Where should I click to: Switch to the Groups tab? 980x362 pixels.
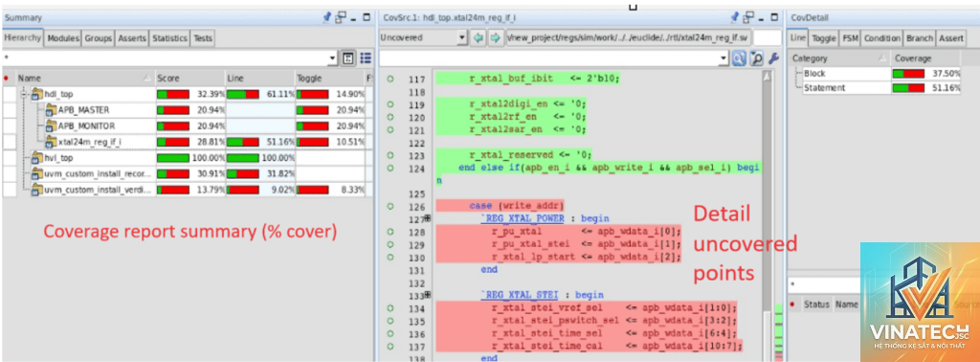99,38
